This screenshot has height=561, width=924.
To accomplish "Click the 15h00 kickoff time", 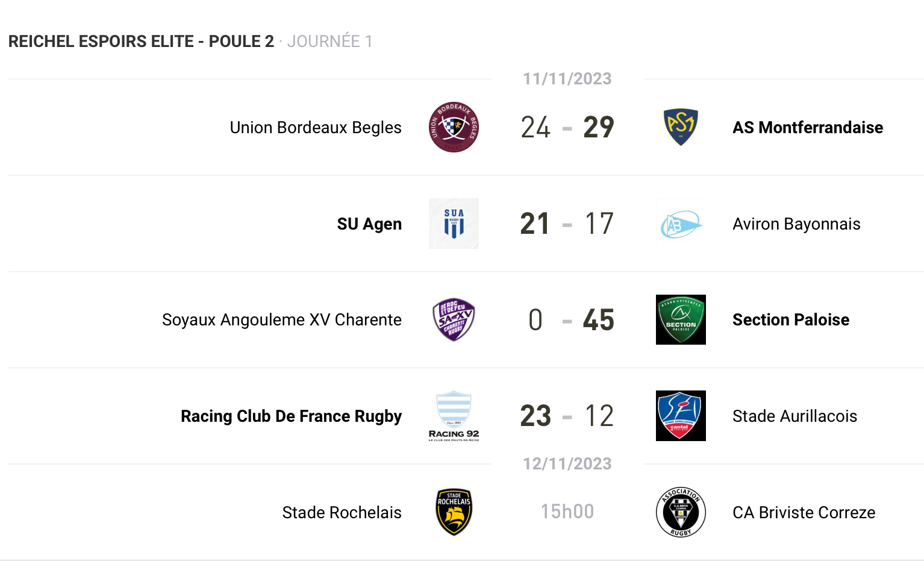I will (567, 512).
